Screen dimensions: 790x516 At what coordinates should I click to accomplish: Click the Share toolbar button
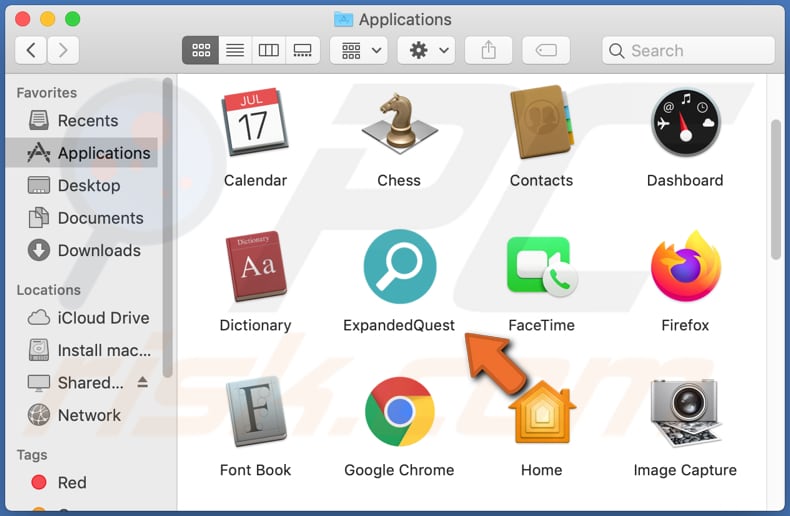point(488,50)
